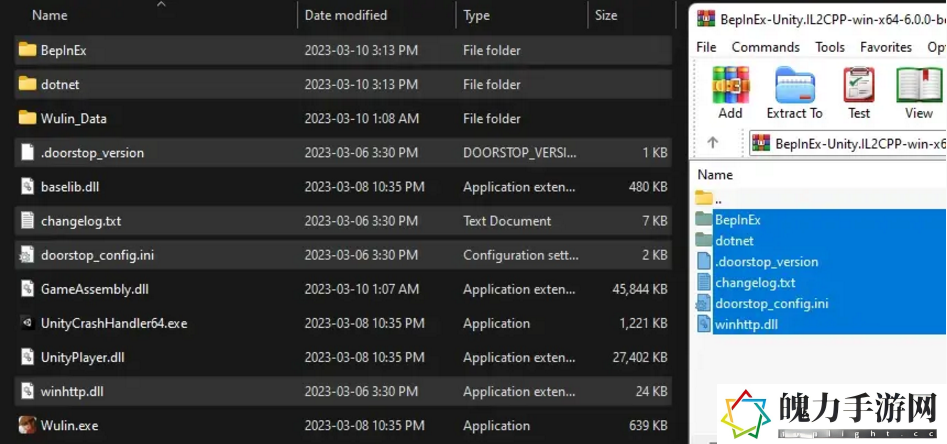Click the 480 KB size cell
The image size is (947, 444).
[x=648, y=187]
